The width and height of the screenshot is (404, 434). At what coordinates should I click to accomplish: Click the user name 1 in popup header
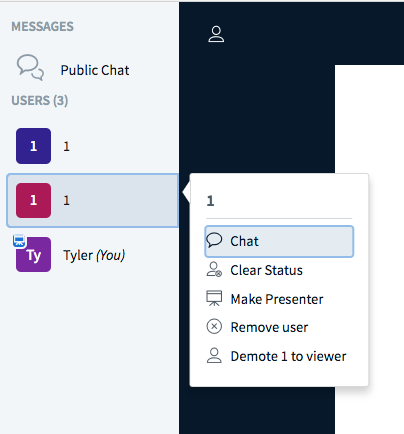210,201
